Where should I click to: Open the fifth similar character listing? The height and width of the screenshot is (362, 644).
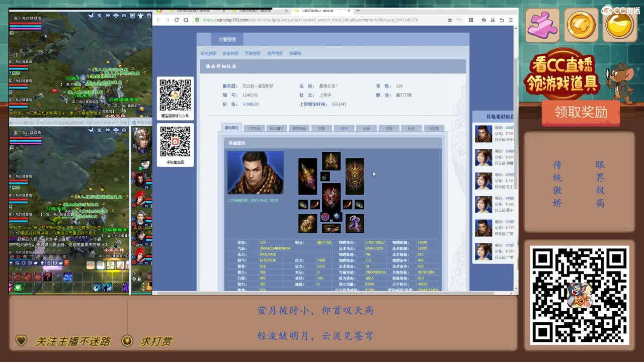pyautogui.click(x=493, y=228)
